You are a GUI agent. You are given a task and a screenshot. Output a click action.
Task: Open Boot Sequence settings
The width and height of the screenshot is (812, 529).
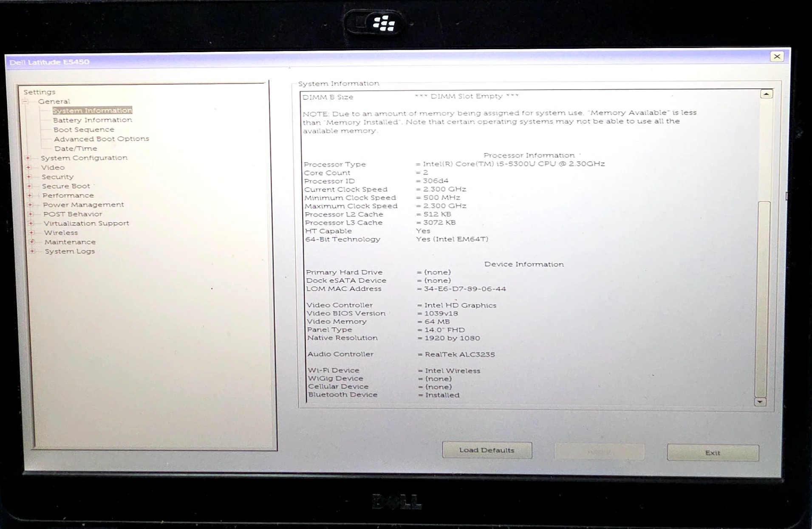click(x=84, y=129)
